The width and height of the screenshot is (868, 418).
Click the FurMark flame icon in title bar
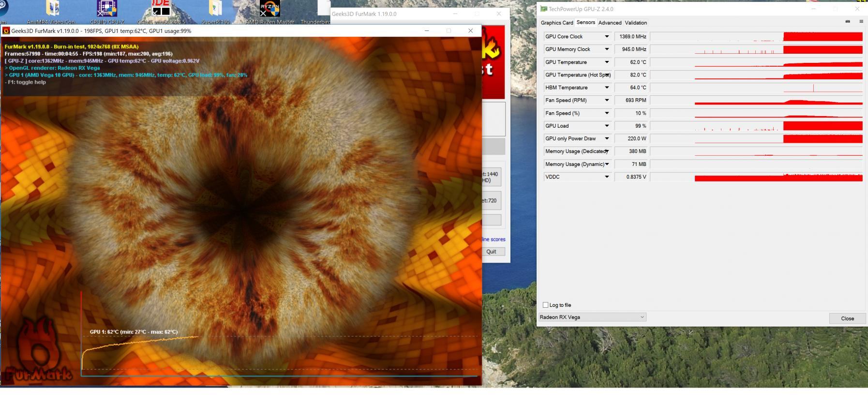click(6, 30)
